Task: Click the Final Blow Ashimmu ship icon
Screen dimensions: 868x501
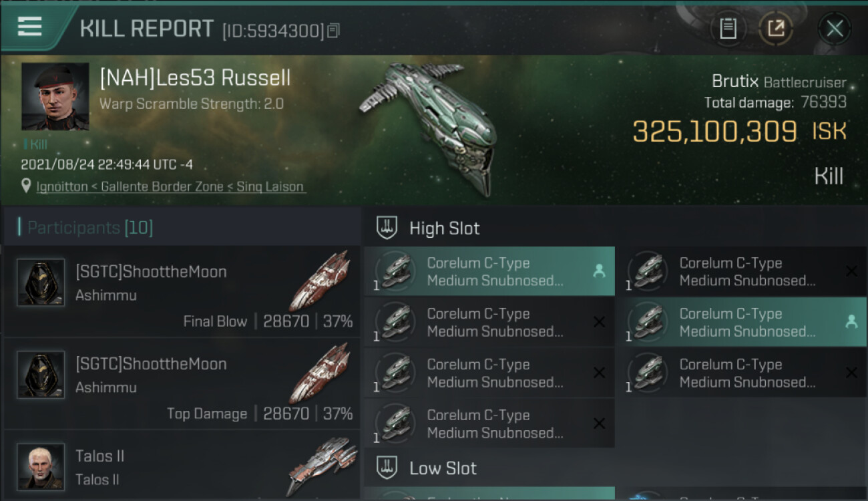Action: pos(322,281)
